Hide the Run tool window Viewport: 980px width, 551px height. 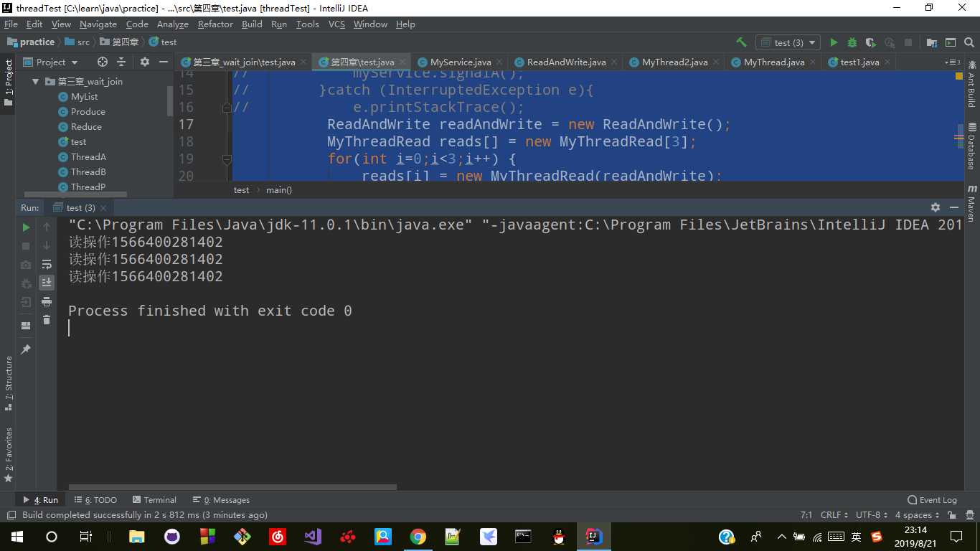[x=955, y=207]
